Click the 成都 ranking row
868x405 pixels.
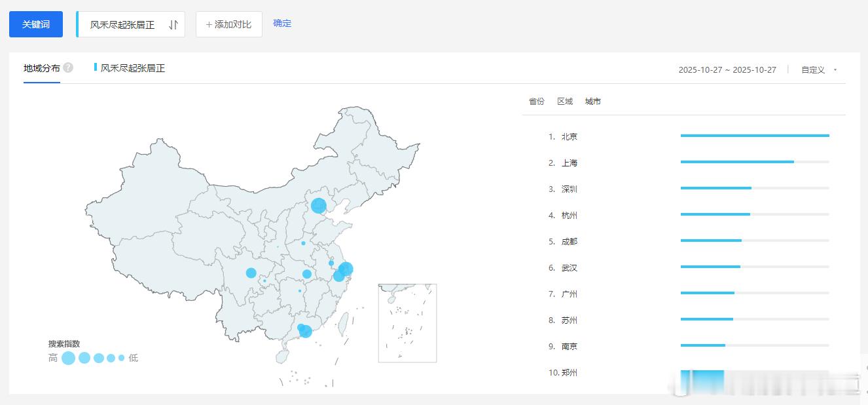click(x=689, y=241)
